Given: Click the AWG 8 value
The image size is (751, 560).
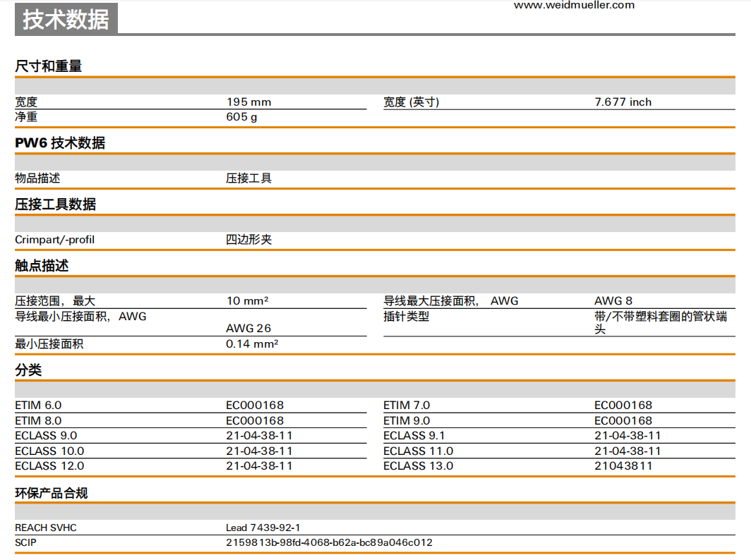Looking at the screenshot, I should (613, 301).
